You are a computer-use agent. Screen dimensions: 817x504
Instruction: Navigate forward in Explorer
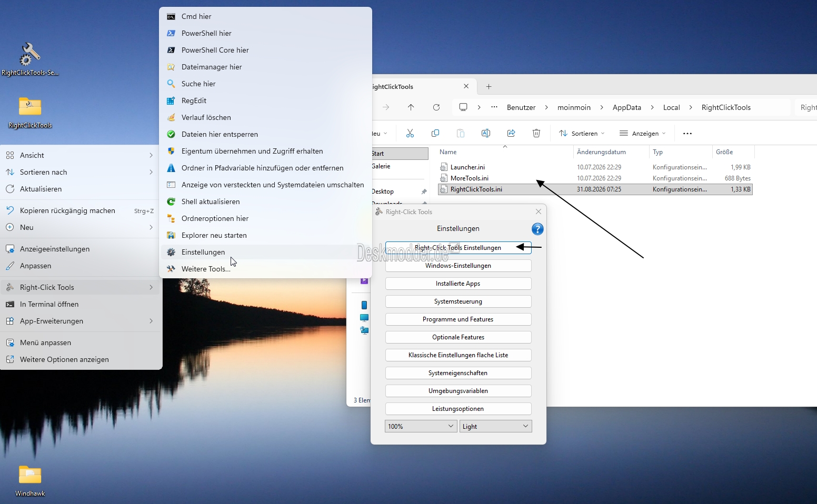tap(386, 107)
